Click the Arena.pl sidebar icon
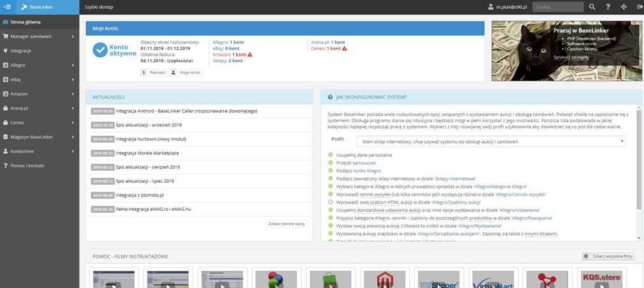Viewport: 644px width, 288px height. click(5, 109)
